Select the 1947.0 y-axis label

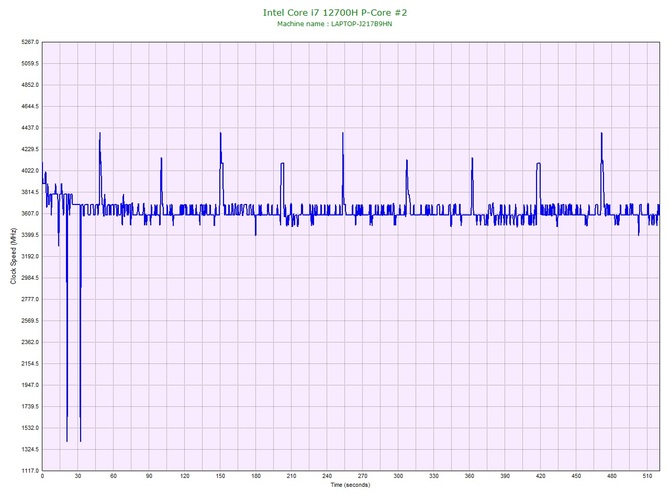pos(30,385)
